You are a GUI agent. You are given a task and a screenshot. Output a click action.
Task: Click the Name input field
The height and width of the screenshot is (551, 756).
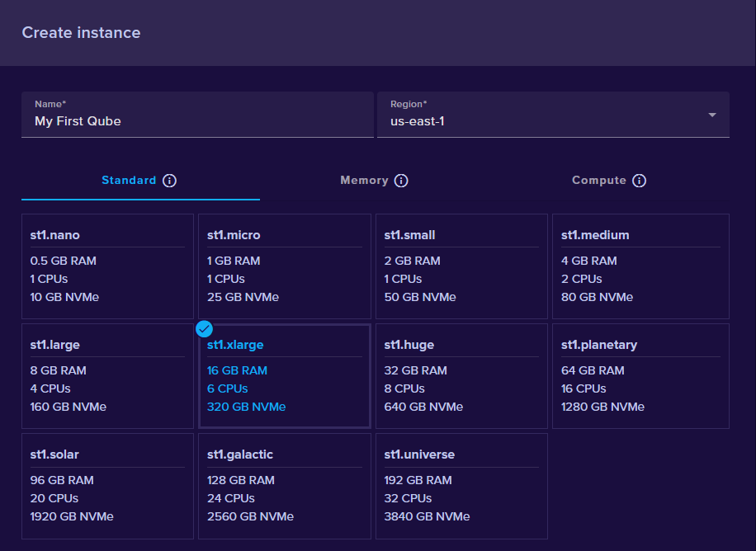pos(197,120)
